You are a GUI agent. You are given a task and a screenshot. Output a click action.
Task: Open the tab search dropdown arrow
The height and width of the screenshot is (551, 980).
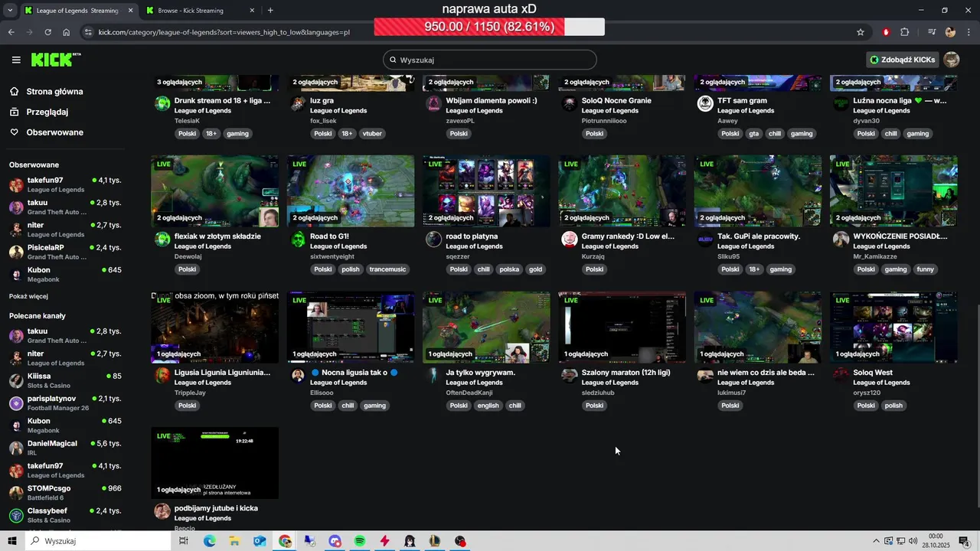pos(10,11)
